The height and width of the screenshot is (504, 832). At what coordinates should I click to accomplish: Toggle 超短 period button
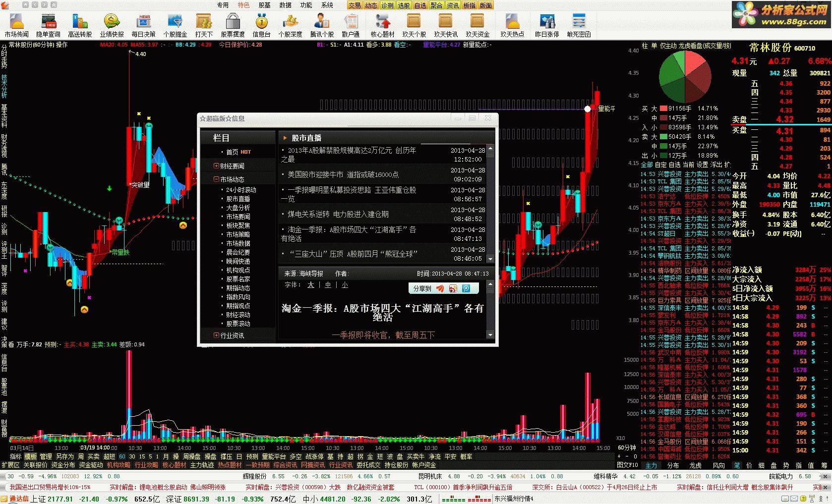(109, 456)
